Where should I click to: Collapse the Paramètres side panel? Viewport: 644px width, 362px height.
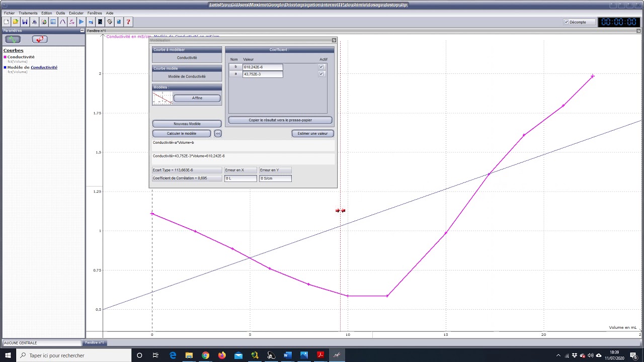pos(83,31)
